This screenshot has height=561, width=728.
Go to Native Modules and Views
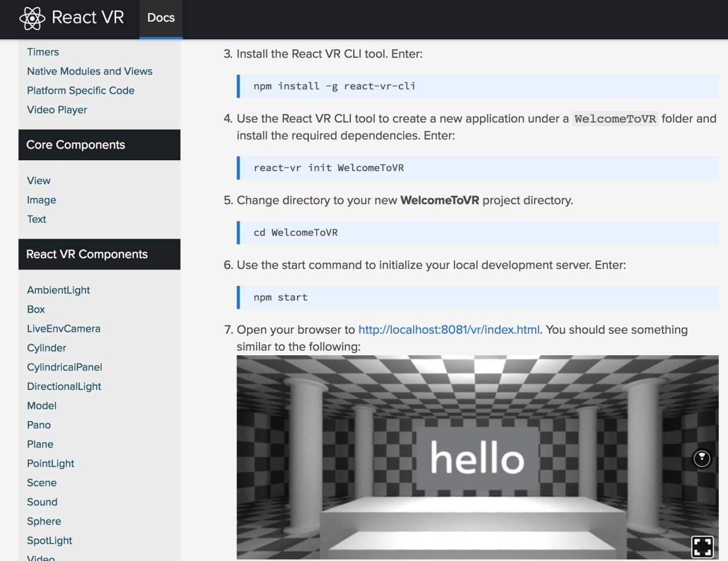coord(90,71)
